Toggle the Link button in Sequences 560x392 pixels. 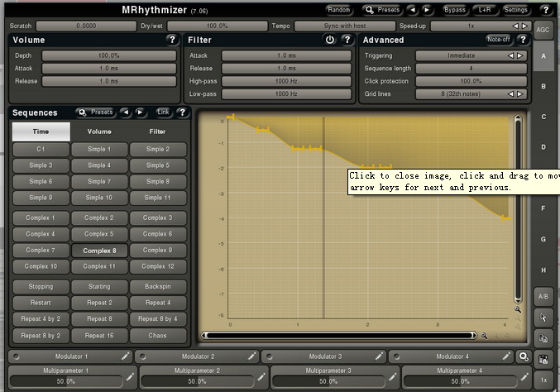[x=163, y=112]
